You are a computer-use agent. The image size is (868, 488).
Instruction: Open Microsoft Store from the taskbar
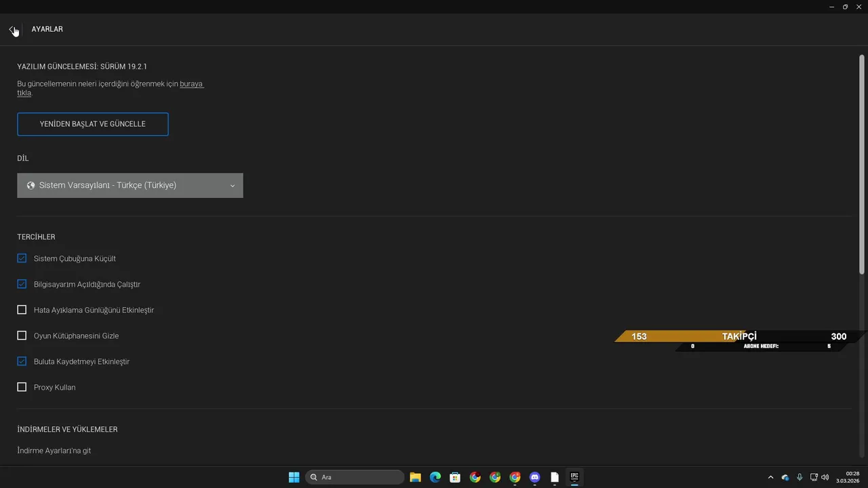point(455,477)
